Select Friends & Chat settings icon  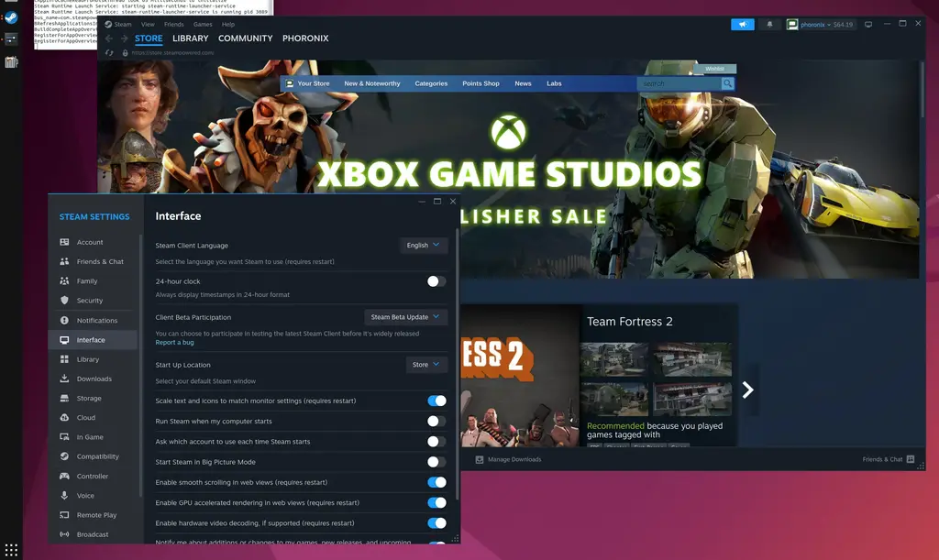point(64,261)
